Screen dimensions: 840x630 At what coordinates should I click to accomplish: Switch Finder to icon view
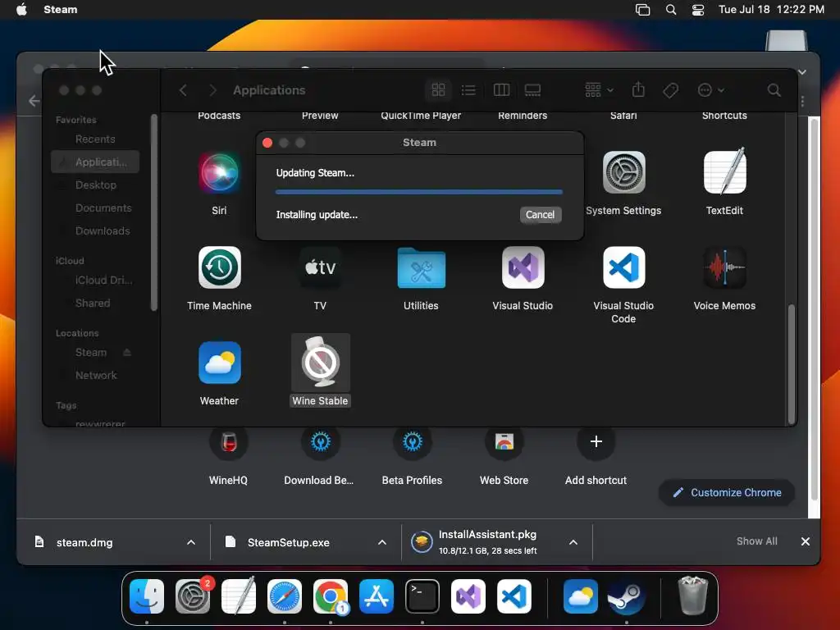pos(438,90)
